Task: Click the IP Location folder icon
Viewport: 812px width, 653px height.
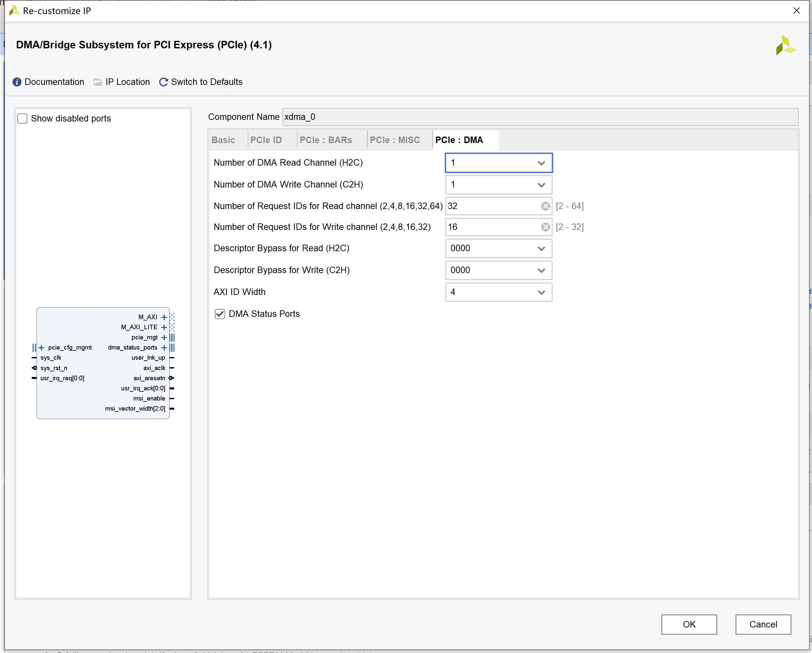Action: 98,82
